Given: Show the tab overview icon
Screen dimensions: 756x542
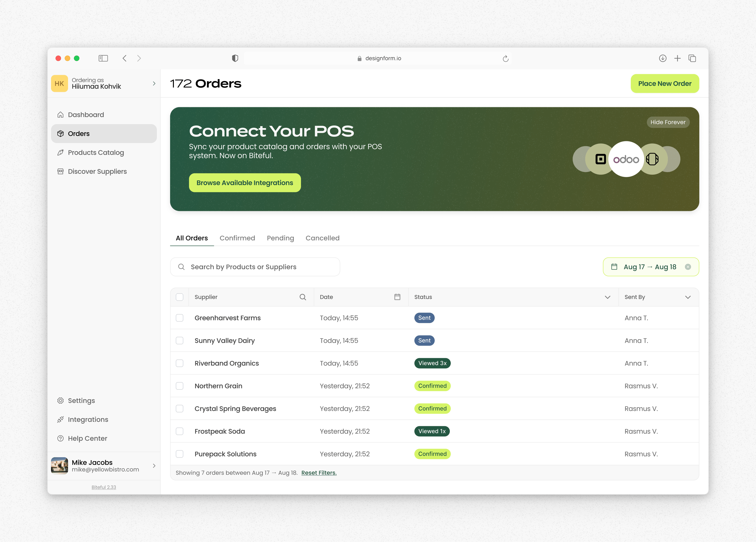Looking at the screenshot, I should pyautogui.click(x=692, y=58).
